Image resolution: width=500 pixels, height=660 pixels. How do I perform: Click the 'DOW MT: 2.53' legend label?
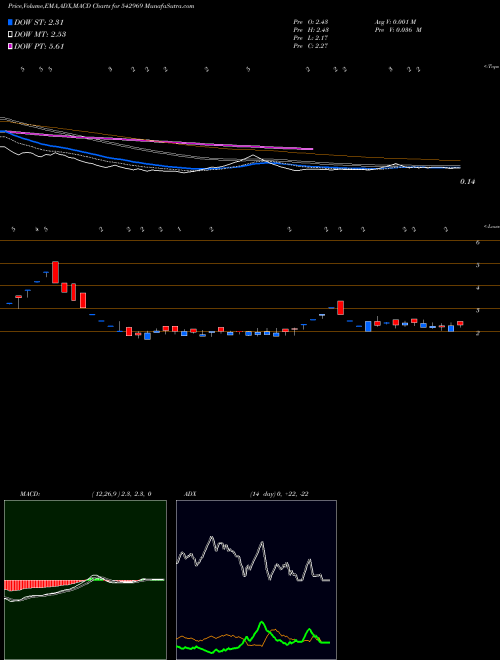click(40, 35)
